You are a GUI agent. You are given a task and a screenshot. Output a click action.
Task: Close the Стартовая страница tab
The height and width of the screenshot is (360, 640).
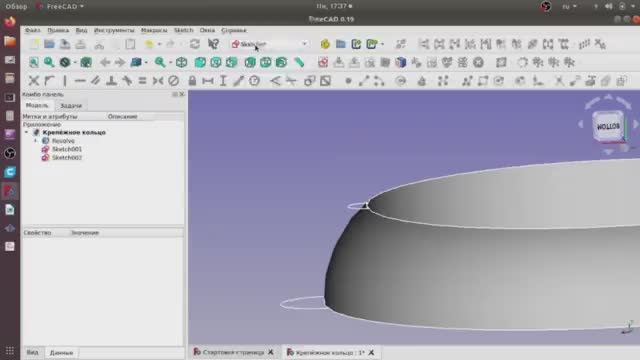coord(271,352)
